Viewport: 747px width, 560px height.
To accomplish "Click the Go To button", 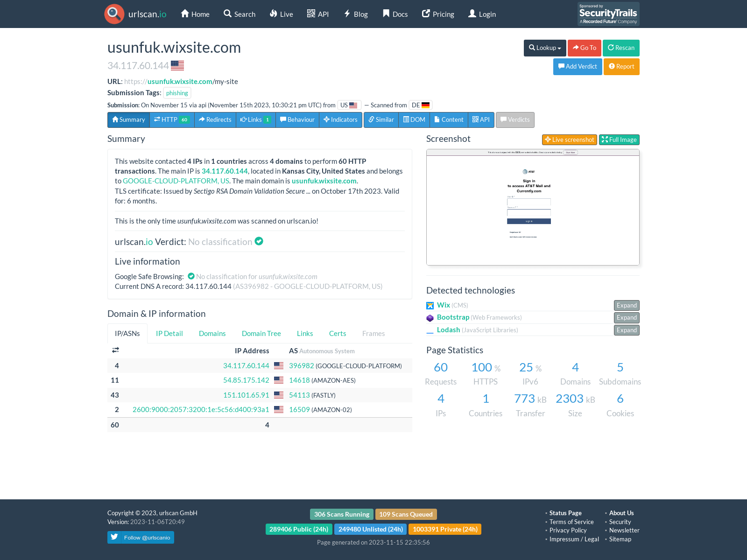I will pyautogui.click(x=585, y=48).
